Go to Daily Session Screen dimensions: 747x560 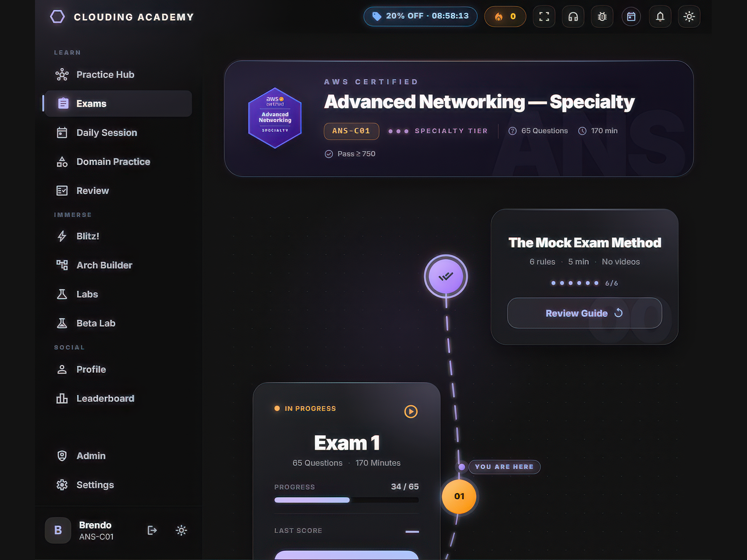pyautogui.click(x=118, y=132)
